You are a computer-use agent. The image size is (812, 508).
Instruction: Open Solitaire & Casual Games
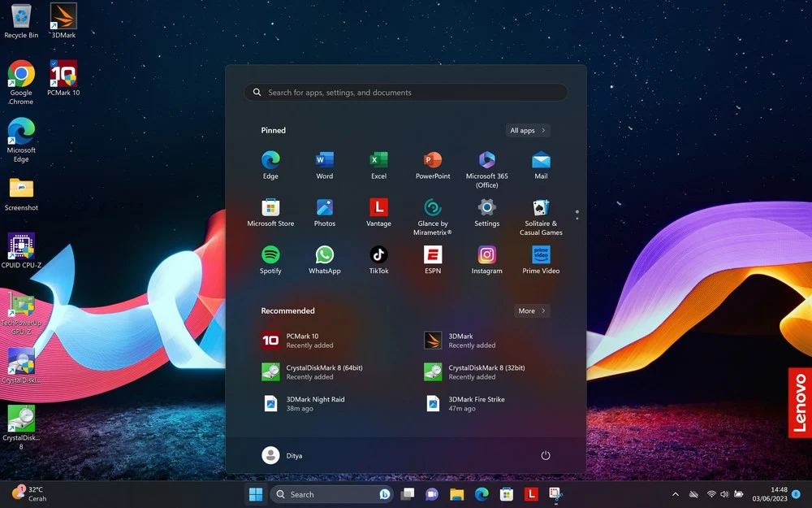coord(541,217)
